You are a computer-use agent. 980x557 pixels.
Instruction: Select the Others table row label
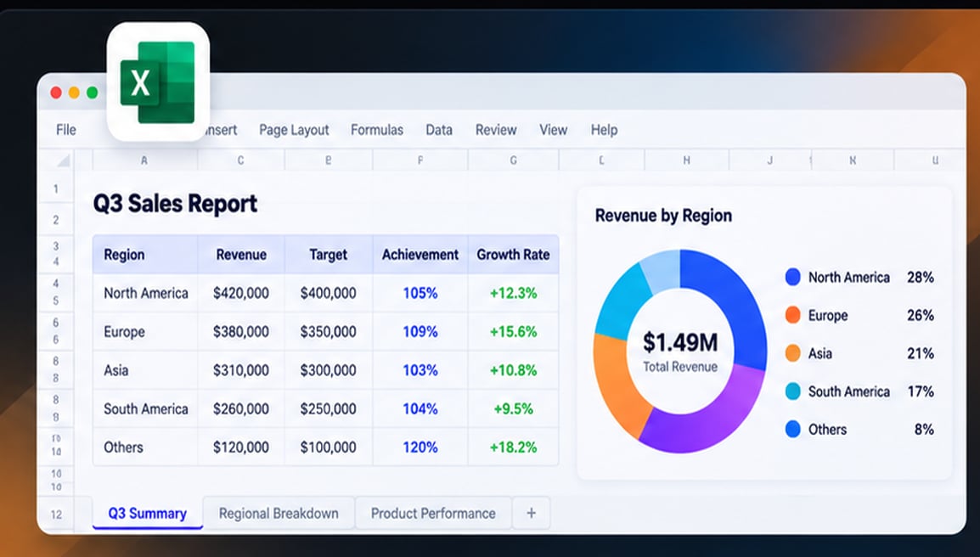coord(123,447)
